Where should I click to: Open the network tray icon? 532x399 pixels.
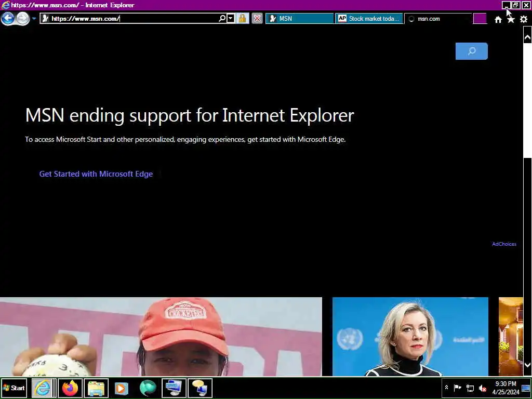point(470,388)
